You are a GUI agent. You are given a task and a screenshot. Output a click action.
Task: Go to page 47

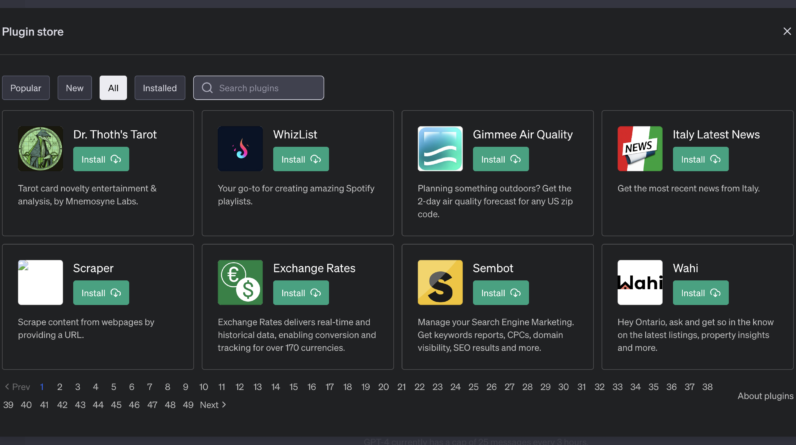152,405
